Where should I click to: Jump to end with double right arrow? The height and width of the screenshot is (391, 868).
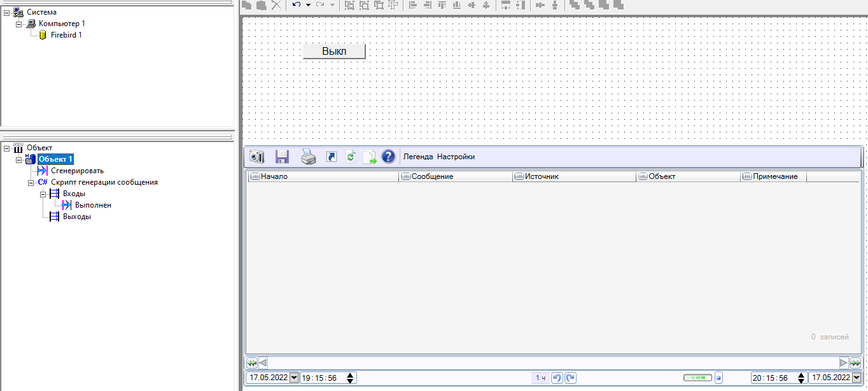tap(855, 363)
